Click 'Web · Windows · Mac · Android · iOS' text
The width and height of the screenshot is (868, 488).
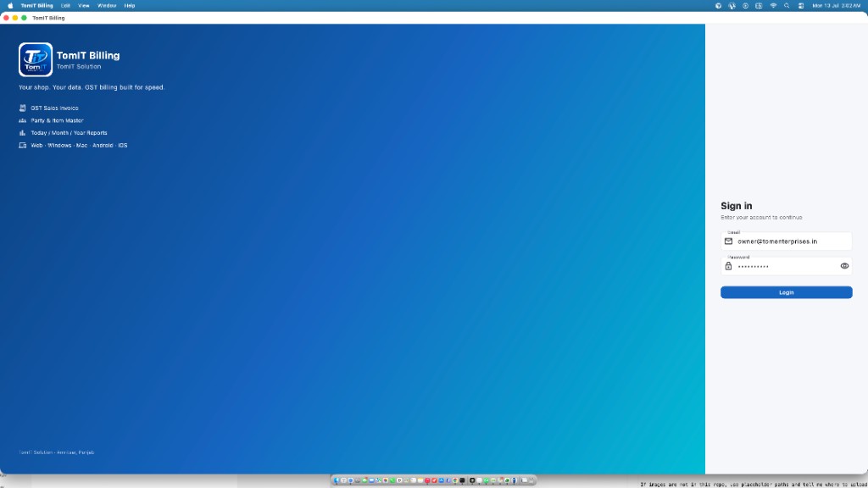coord(79,146)
